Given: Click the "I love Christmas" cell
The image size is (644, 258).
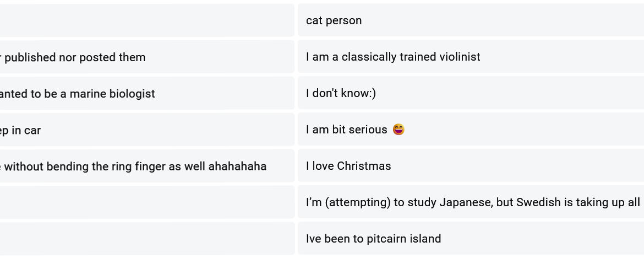Looking at the screenshot, I should click(x=471, y=166).
